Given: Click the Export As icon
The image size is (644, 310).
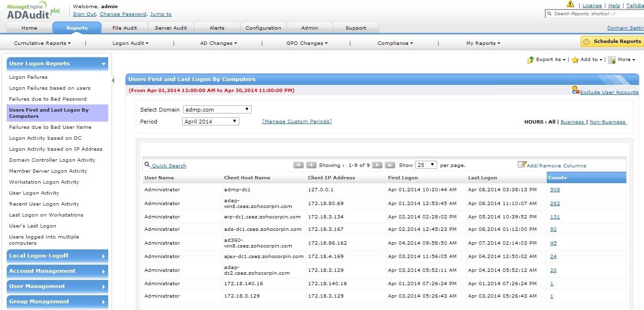Looking at the screenshot, I should [531, 60].
